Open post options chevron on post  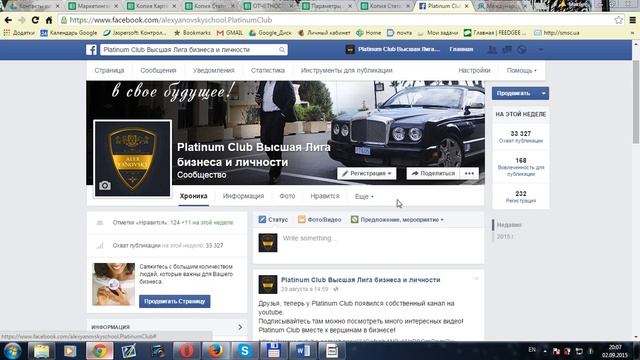click(476, 279)
